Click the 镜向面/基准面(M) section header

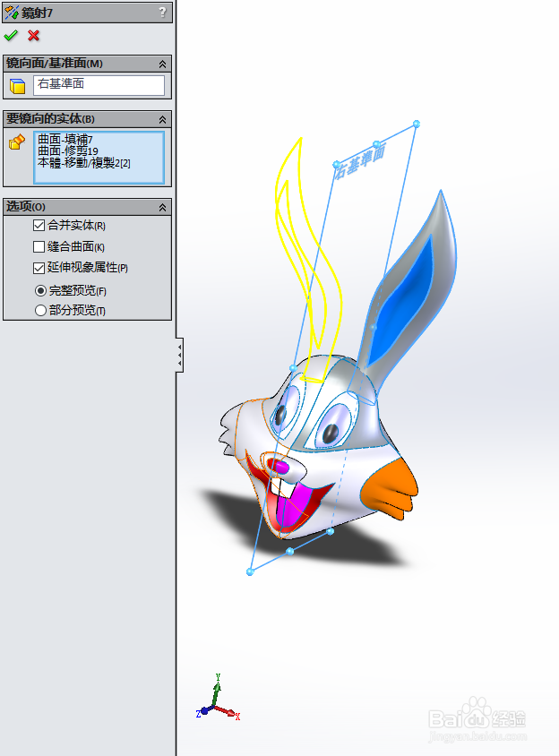[87, 64]
